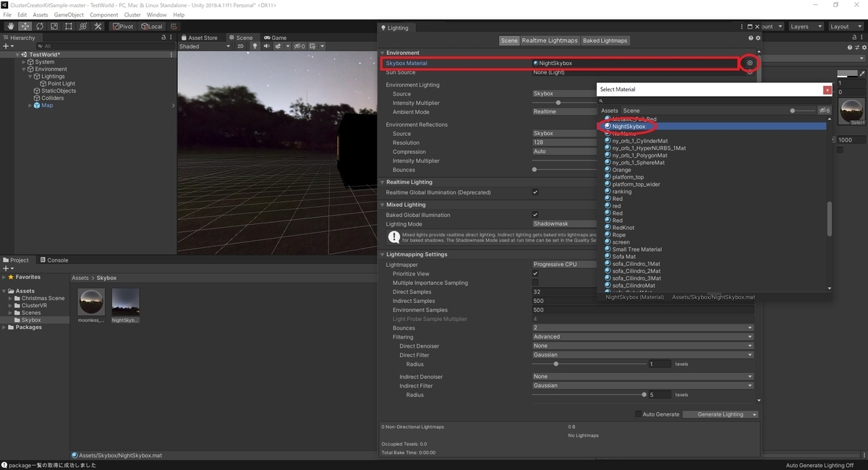Select the Hand tool in toolbar
This screenshot has height=470, width=868.
pyautogui.click(x=11, y=27)
